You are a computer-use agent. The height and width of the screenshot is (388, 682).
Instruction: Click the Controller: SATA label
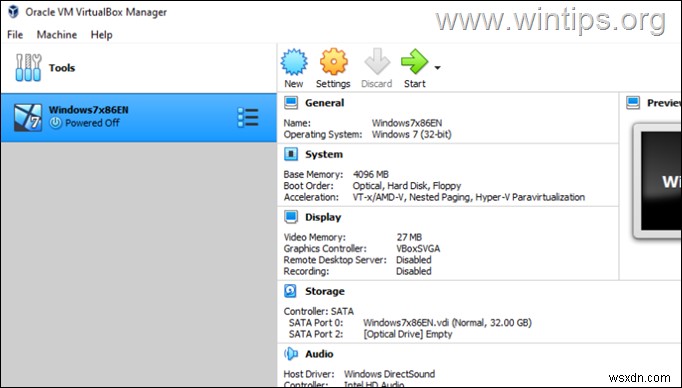pos(318,311)
